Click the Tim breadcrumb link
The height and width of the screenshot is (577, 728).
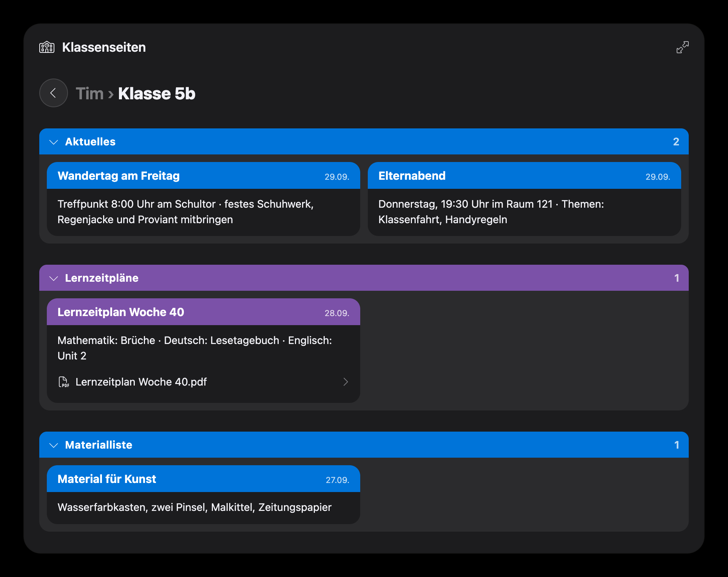click(x=89, y=93)
